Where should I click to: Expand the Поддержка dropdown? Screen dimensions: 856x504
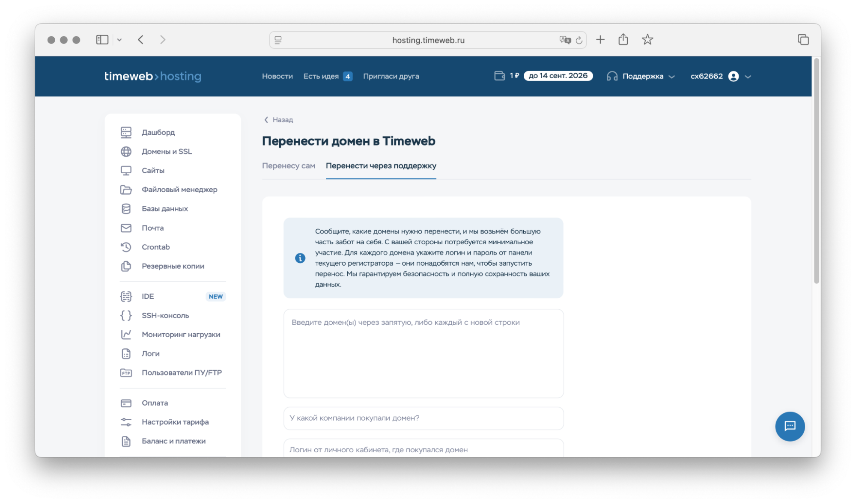[671, 77]
